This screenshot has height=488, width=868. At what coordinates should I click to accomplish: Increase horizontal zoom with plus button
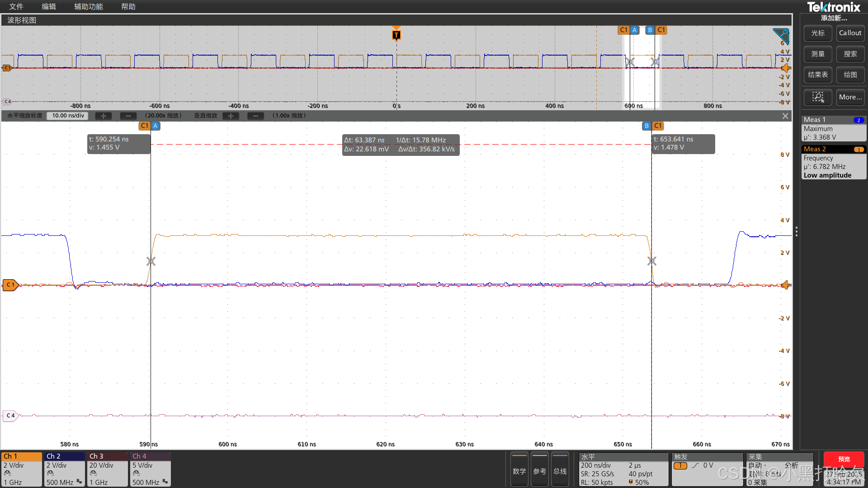click(x=104, y=116)
